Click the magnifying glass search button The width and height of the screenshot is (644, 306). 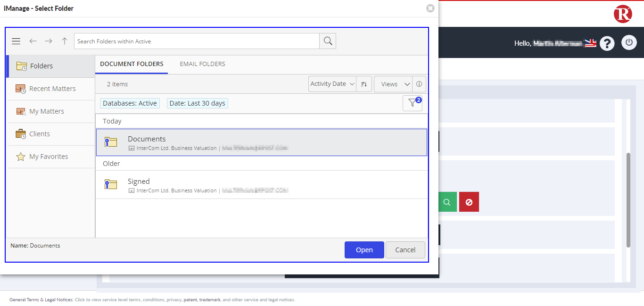328,41
